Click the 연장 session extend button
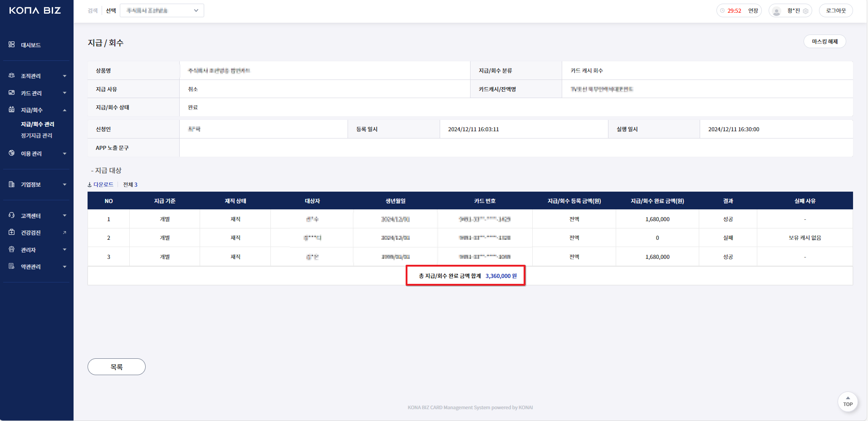Image resolution: width=868 pixels, height=421 pixels. tap(753, 10)
